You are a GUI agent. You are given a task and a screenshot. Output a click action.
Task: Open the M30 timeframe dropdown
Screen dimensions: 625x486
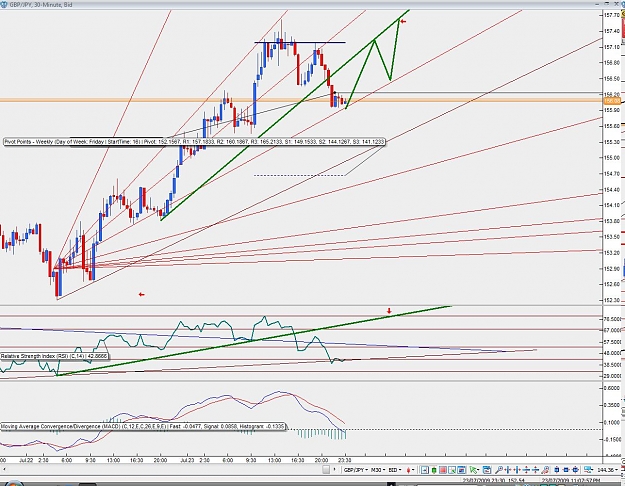(x=378, y=470)
